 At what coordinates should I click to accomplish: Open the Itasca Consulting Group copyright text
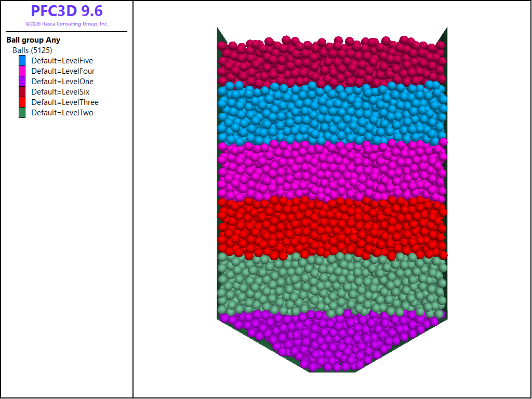click(66, 24)
